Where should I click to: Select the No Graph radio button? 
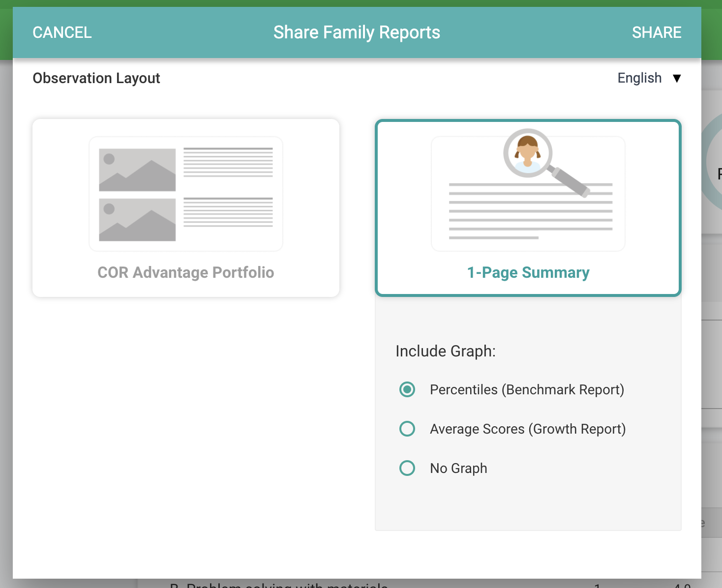407,468
